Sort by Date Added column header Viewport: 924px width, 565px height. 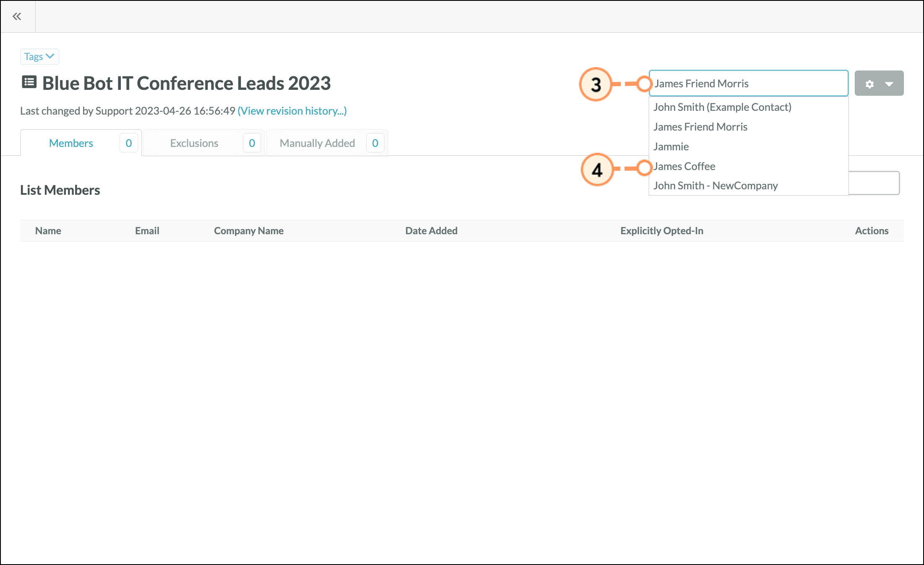[431, 231]
